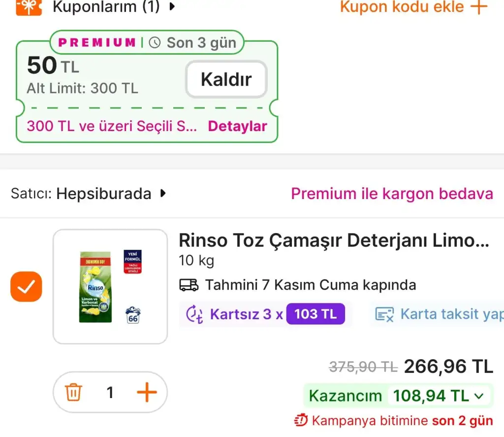This screenshot has width=504, height=437.
Task: Open Kuponlarım via the gift box icon
Action: point(28,7)
